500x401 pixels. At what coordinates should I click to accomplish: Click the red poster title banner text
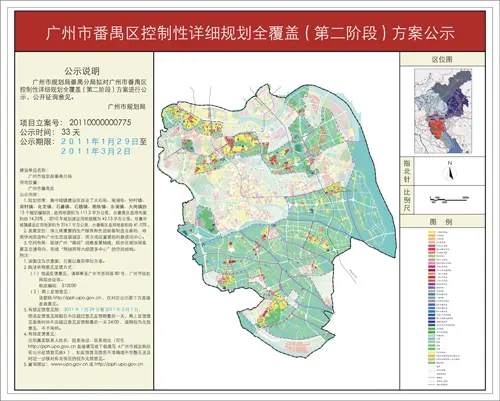(x=250, y=33)
